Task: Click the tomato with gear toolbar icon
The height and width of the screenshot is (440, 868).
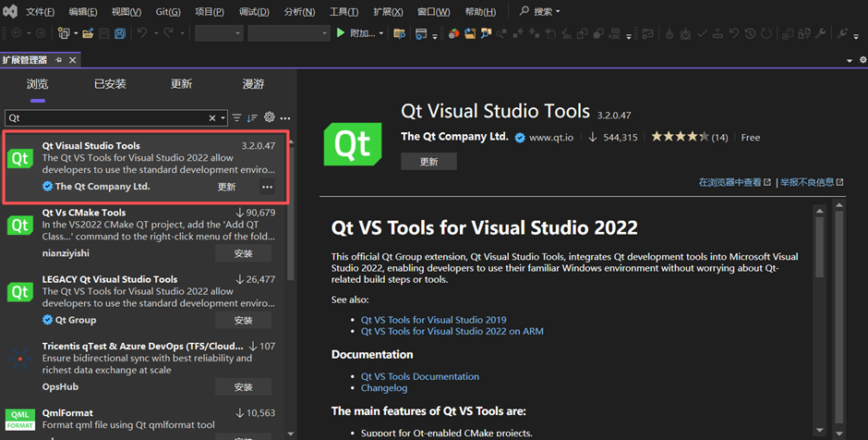Action: [454, 34]
